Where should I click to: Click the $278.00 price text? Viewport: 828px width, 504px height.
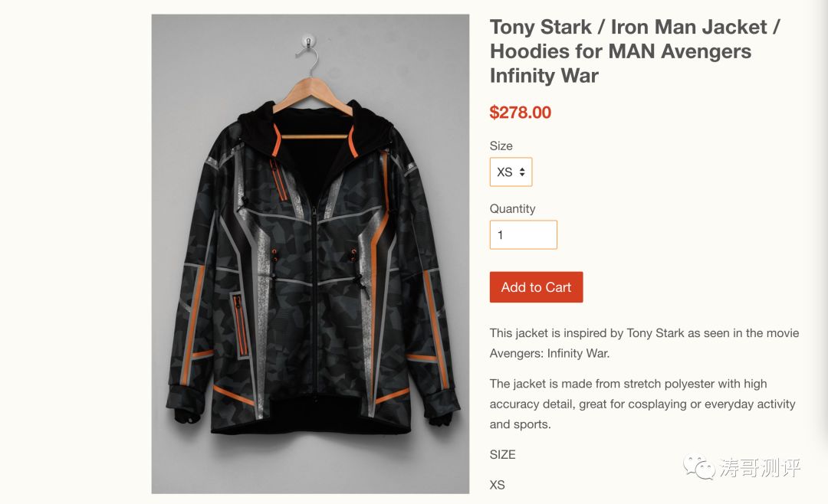[x=521, y=113]
